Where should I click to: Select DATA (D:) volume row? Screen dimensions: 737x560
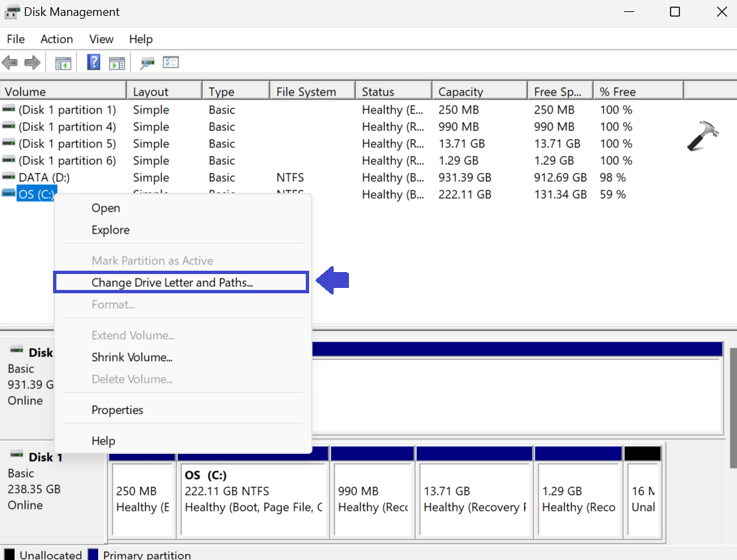44,178
